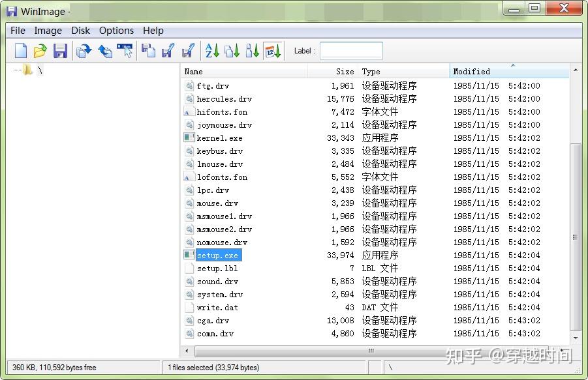Sort files by date with the calendar icon
This screenshot has width=588, height=380.
[x=273, y=50]
